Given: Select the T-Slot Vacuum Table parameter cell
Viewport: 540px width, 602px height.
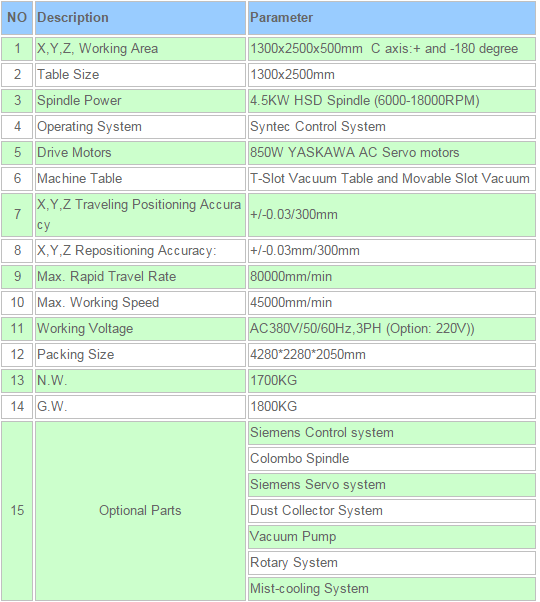Looking at the screenshot, I should 391,179.
